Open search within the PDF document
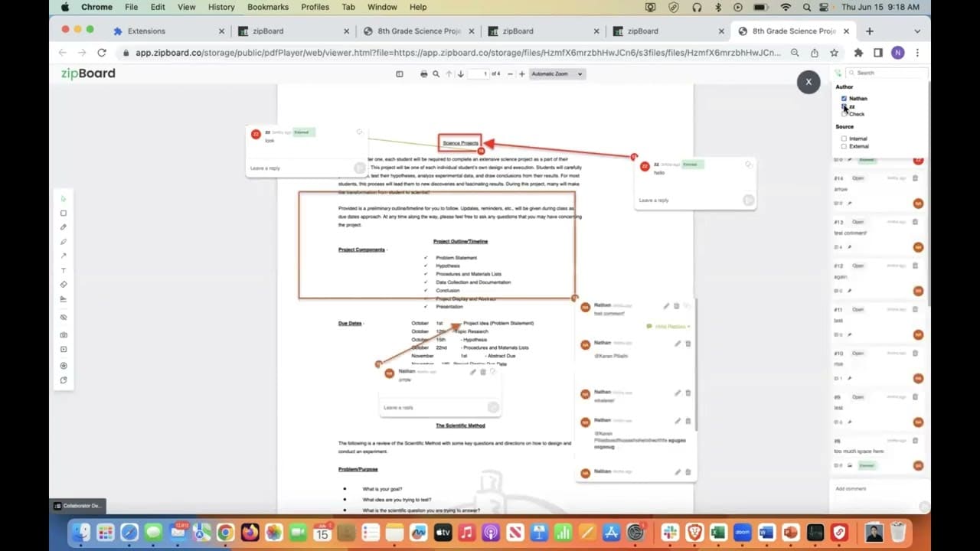Viewport: 980px width, 551px height. (436, 73)
